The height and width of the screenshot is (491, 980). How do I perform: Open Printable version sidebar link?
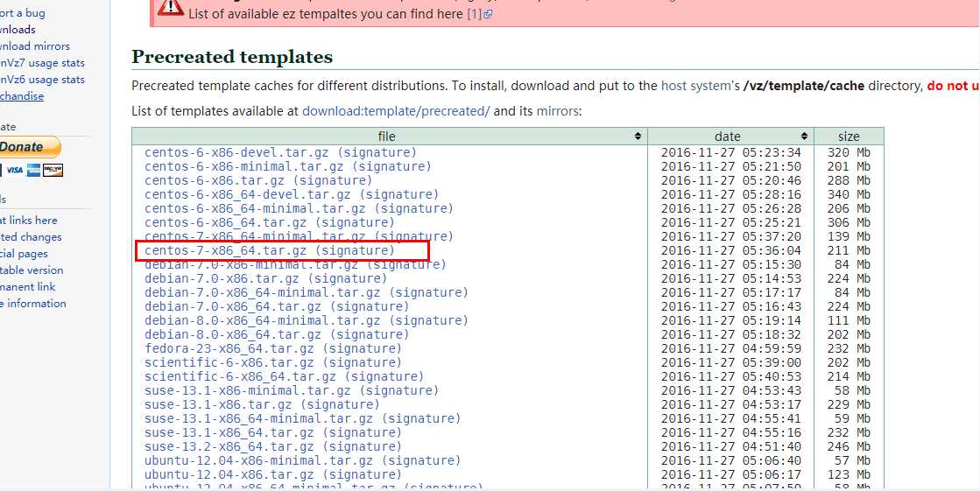[32, 270]
